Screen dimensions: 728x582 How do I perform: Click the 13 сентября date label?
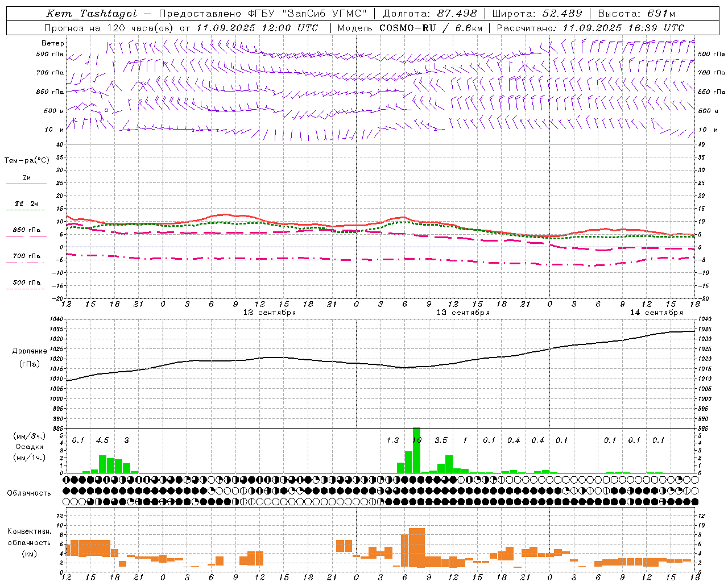463,313
